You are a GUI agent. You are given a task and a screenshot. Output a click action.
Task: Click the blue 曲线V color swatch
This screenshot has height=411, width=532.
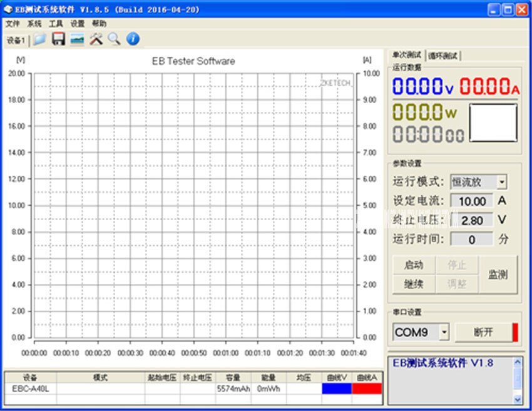click(x=336, y=388)
